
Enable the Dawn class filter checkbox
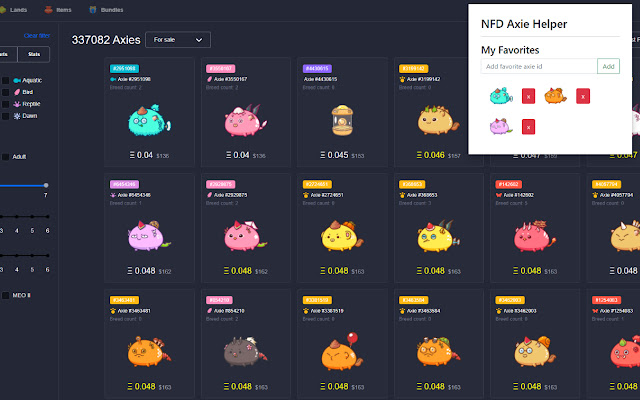pyautogui.click(x=6, y=116)
